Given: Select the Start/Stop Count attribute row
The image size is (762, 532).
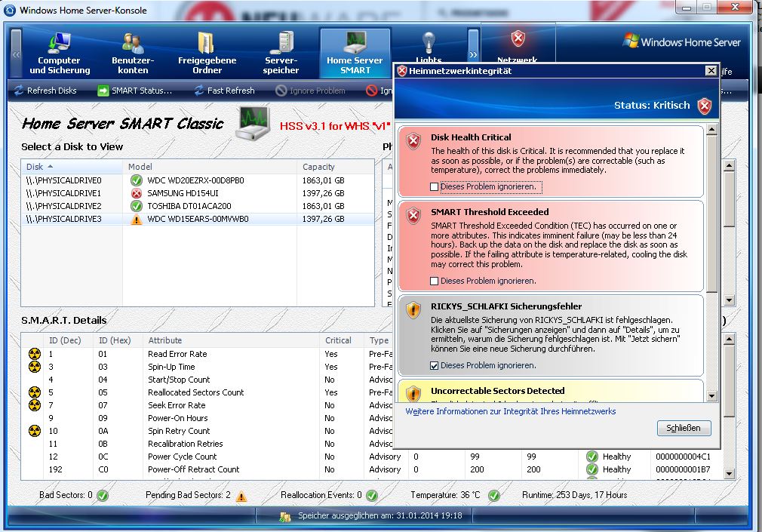Looking at the screenshot, I should pyautogui.click(x=207, y=380).
